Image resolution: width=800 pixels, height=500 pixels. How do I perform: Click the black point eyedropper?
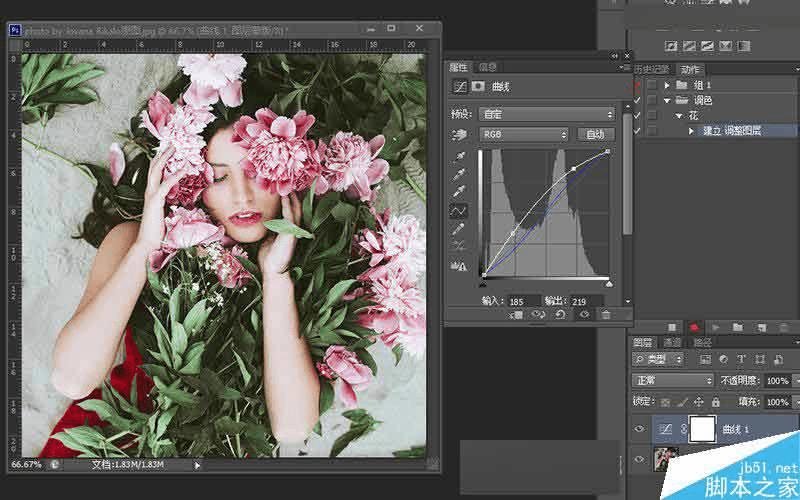coord(461,157)
